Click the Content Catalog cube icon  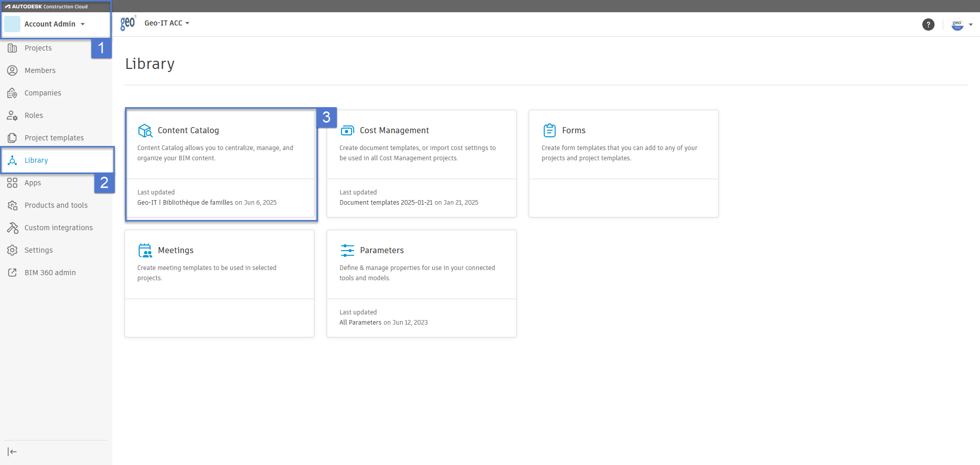pos(145,131)
